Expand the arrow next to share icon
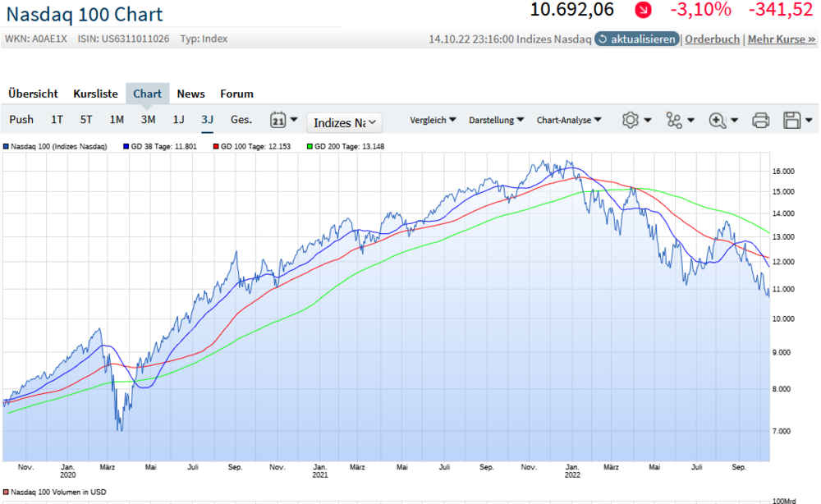Viewport: 821px width, 504px height. pos(690,121)
